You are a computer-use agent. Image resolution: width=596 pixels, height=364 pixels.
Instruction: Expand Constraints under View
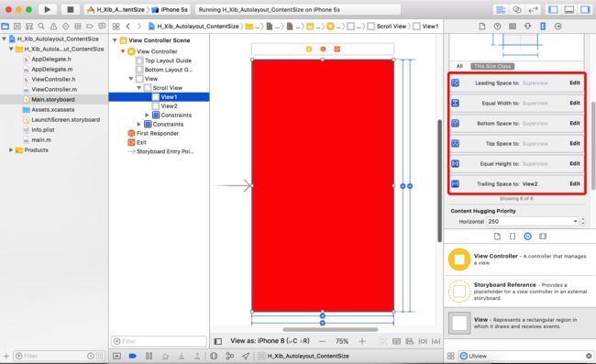pos(139,125)
